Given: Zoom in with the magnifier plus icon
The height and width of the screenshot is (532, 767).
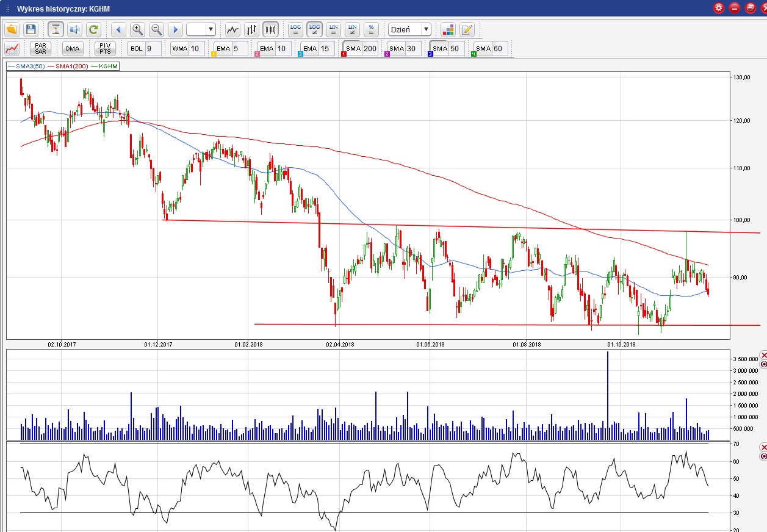Looking at the screenshot, I should click(x=137, y=29).
